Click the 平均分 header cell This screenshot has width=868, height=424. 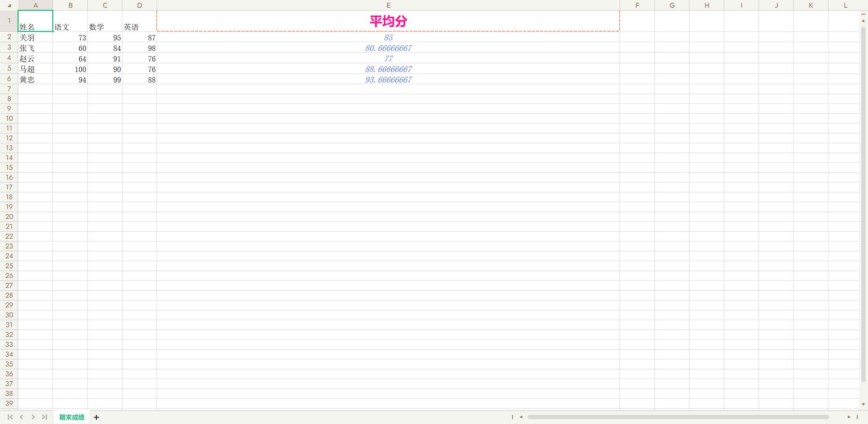[388, 21]
